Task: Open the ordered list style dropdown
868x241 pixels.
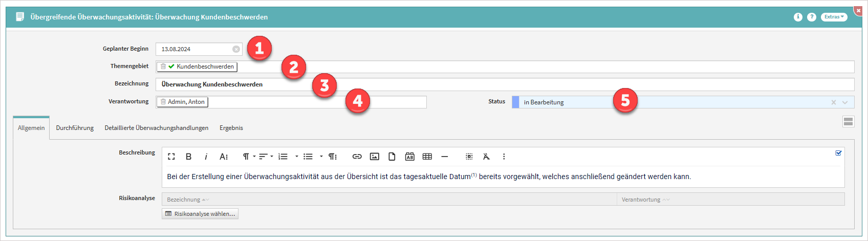Action: tap(297, 157)
